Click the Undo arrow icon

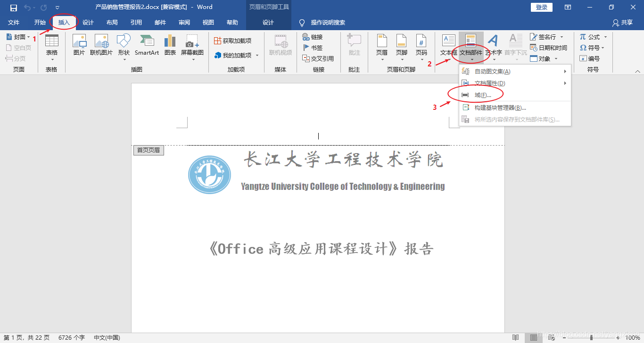[x=27, y=8]
